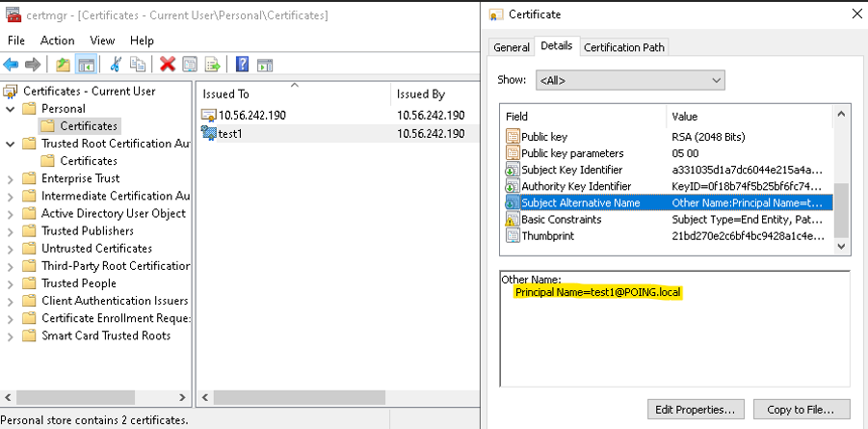The width and height of the screenshot is (868, 429).
Task: Select the Thumbprint value 21bd270e2c6bf4bc9428a1c4e
Action: (x=748, y=236)
